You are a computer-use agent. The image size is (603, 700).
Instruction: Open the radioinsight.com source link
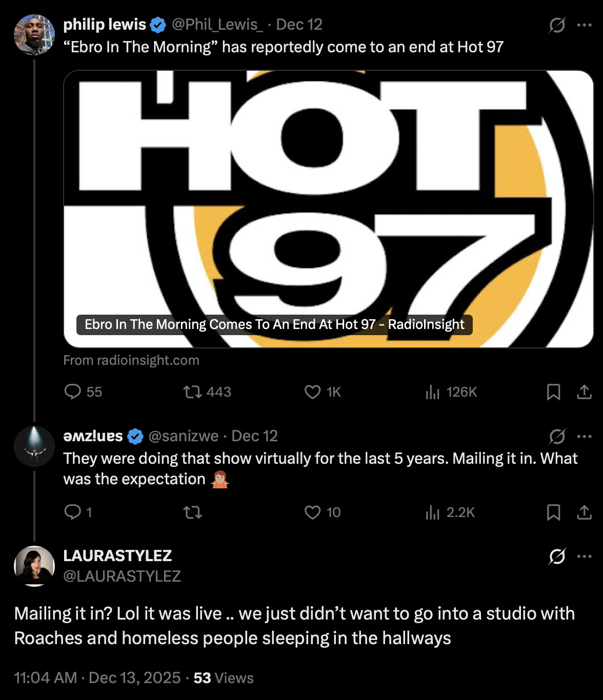click(131, 360)
